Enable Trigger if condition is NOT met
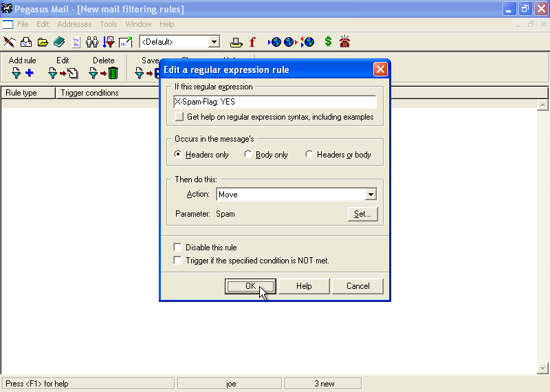 (178, 261)
